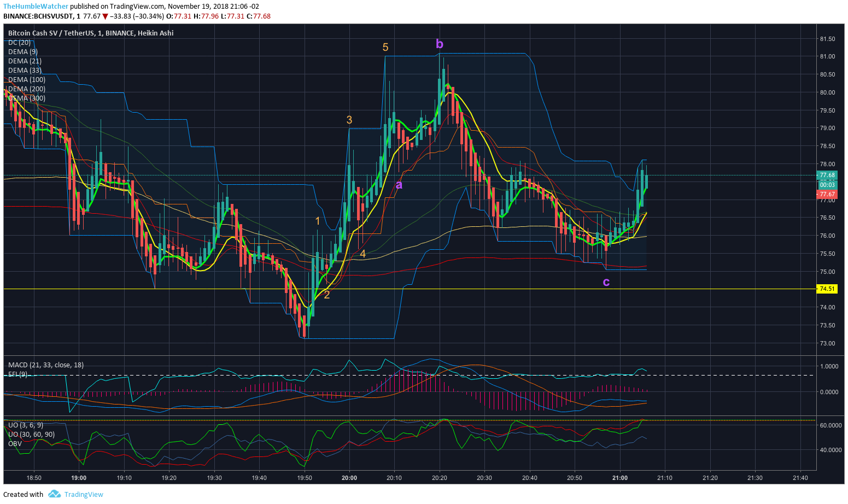Click the 18:50 time axis label

pos(34,478)
